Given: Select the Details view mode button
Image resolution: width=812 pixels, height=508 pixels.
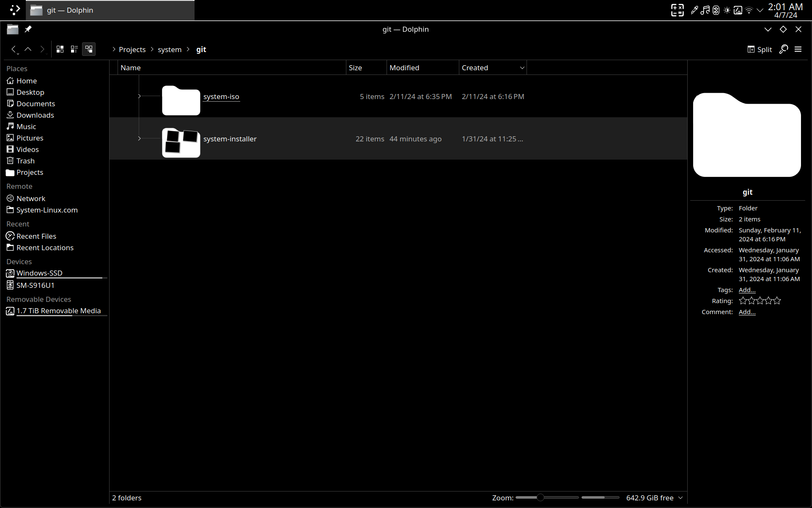Looking at the screenshot, I should tap(89, 49).
